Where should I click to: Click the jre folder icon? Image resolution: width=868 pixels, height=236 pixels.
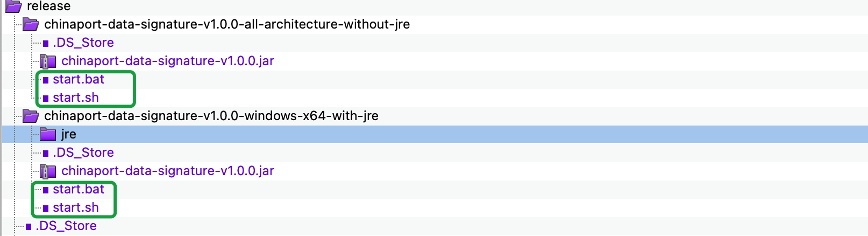48,134
